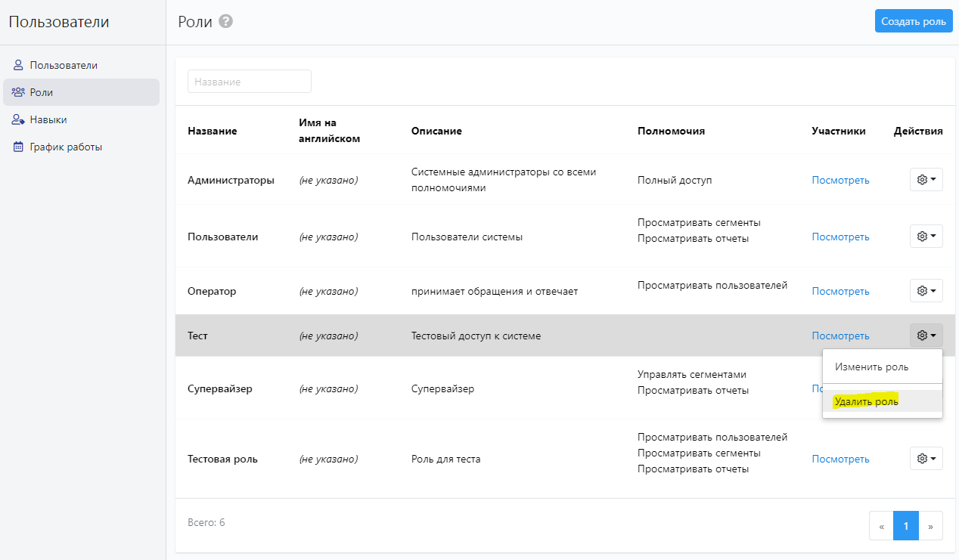Click description 'принимает обращения и отвечает'
Image resolution: width=959 pixels, height=560 pixels.
(495, 291)
